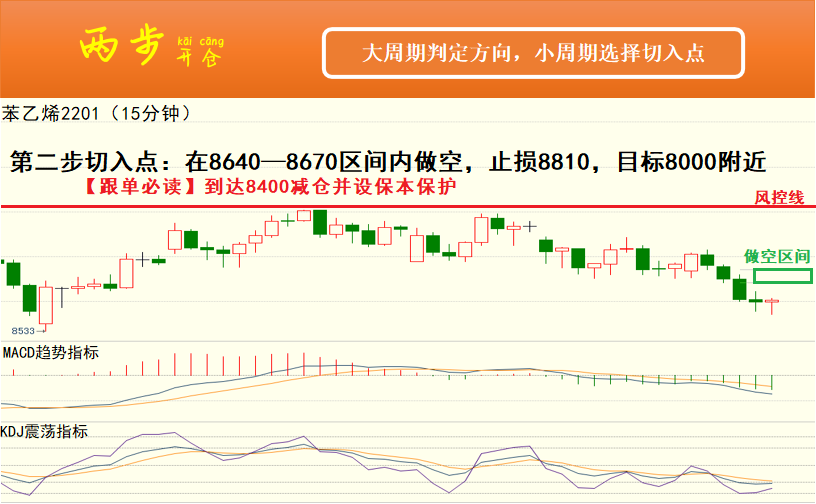The height and width of the screenshot is (504, 816).
Task: Click 目标8000附近 in the headline
Action: click(692, 162)
